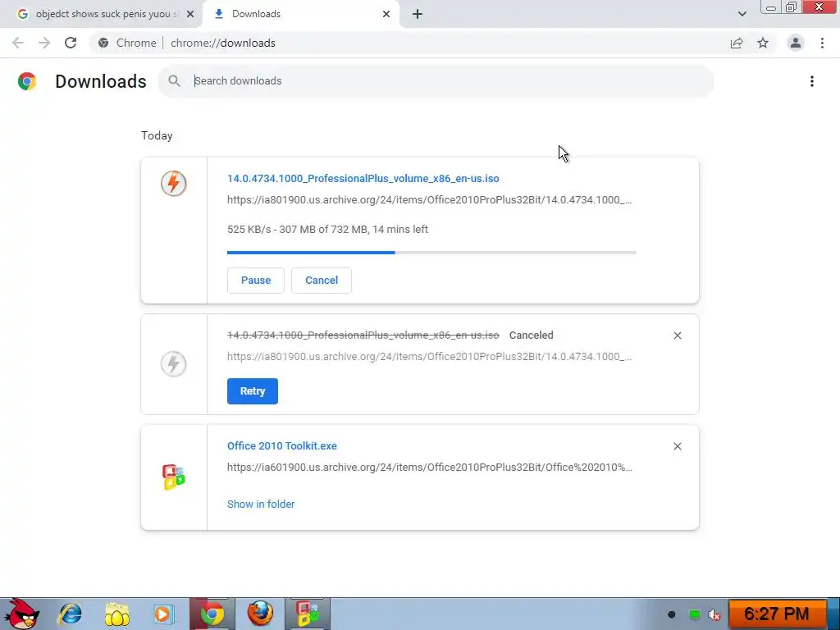Screen dimensions: 840x630
Task: Select the Downloads tab
Action: click(300, 14)
